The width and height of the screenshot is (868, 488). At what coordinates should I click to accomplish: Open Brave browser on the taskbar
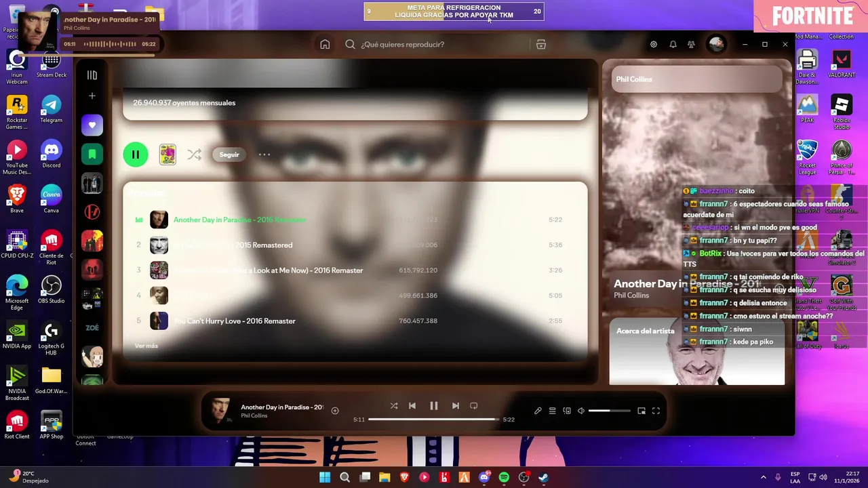point(405,477)
